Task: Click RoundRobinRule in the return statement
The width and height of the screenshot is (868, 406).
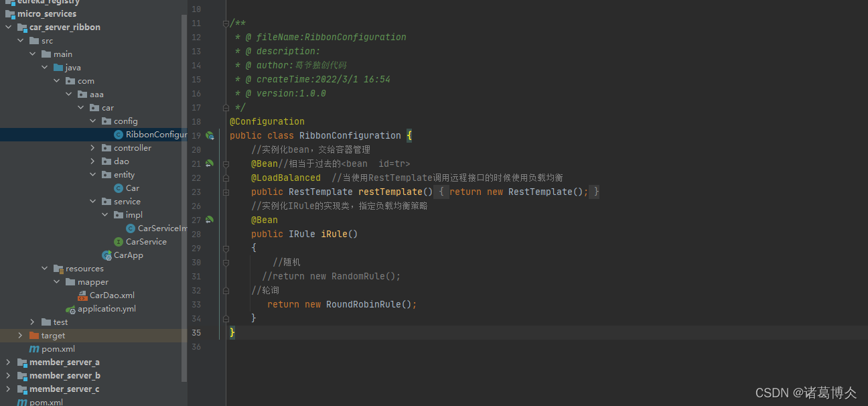Action: click(363, 304)
